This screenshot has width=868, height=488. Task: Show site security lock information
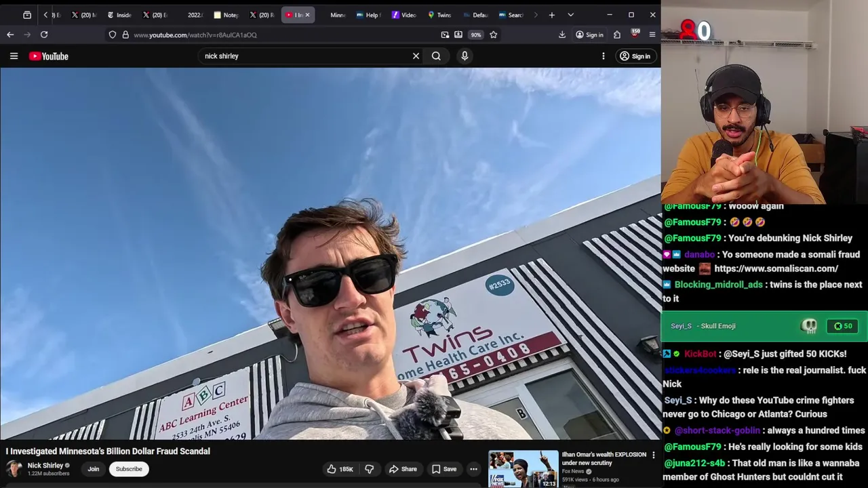click(125, 35)
